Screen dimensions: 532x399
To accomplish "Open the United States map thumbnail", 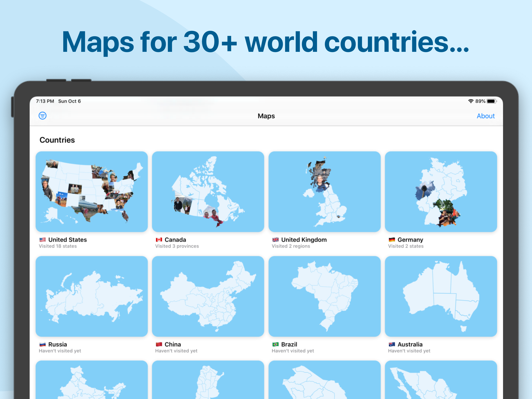I will (x=92, y=192).
